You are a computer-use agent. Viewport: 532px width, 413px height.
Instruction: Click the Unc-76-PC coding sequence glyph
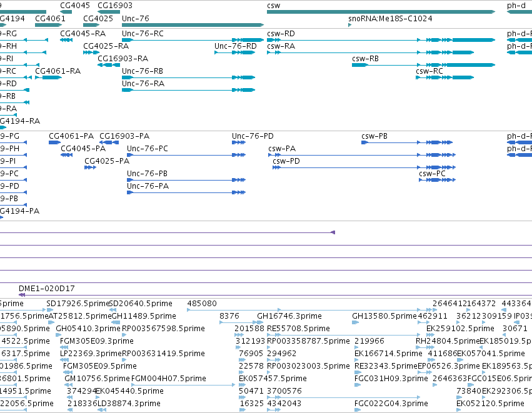(186, 155)
